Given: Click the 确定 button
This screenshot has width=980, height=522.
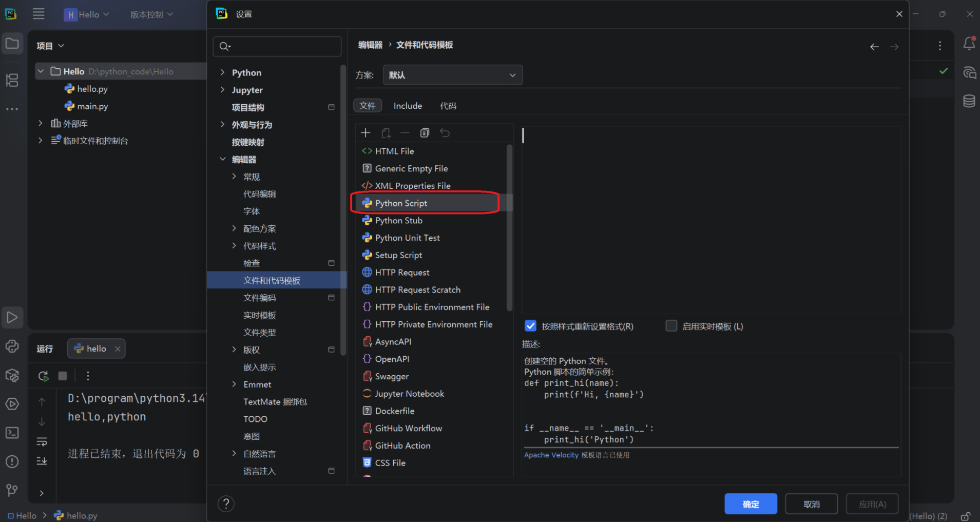Looking at the screenshot, I should (x=751, y=504).
